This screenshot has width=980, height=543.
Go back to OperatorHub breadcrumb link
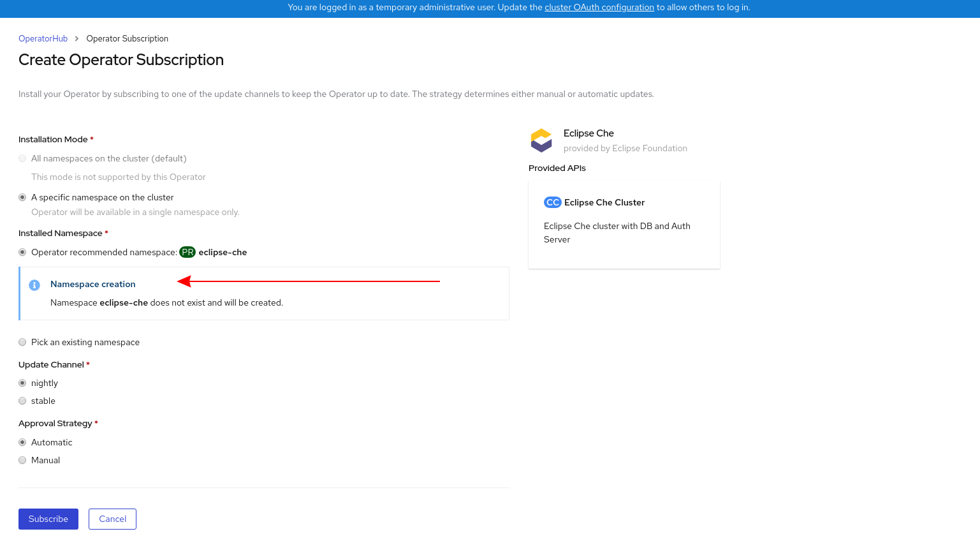[x=43, y=39]
